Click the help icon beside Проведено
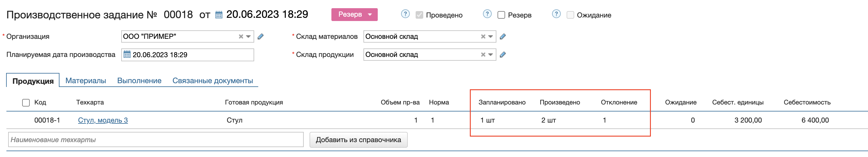The width and height of the screenshot is (868, 157). point(405,14)
